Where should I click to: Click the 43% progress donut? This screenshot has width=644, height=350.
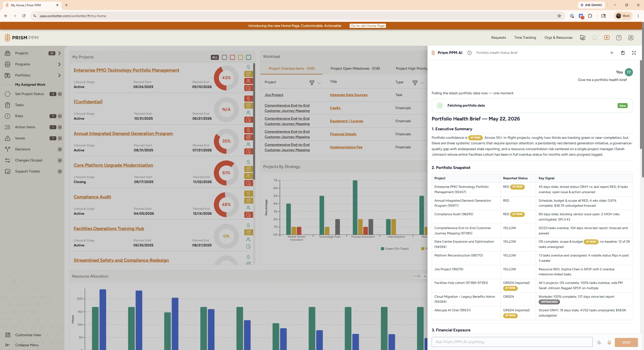click(x=226, y=78)
